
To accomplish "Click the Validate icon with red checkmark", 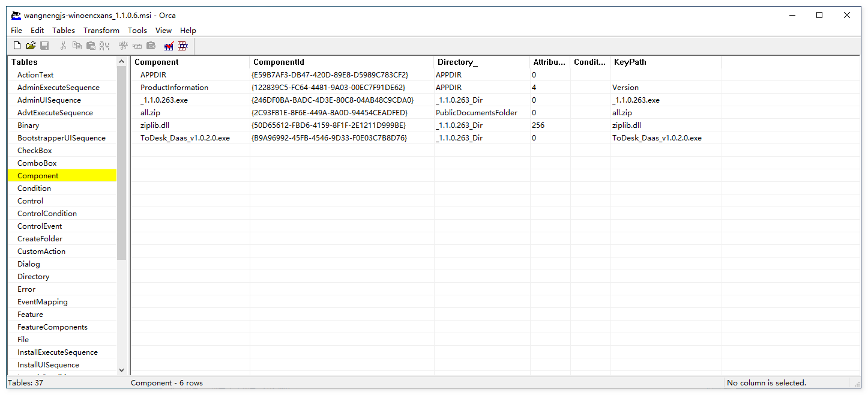I will click(169, 46).
